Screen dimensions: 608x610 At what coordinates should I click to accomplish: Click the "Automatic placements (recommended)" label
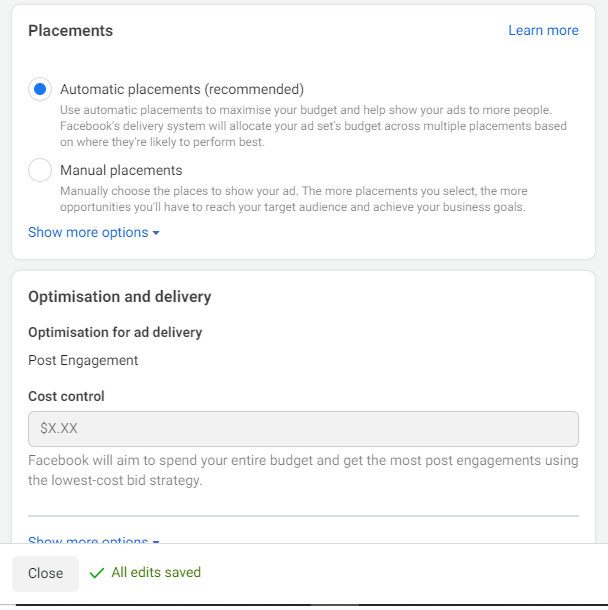(181, 89)
